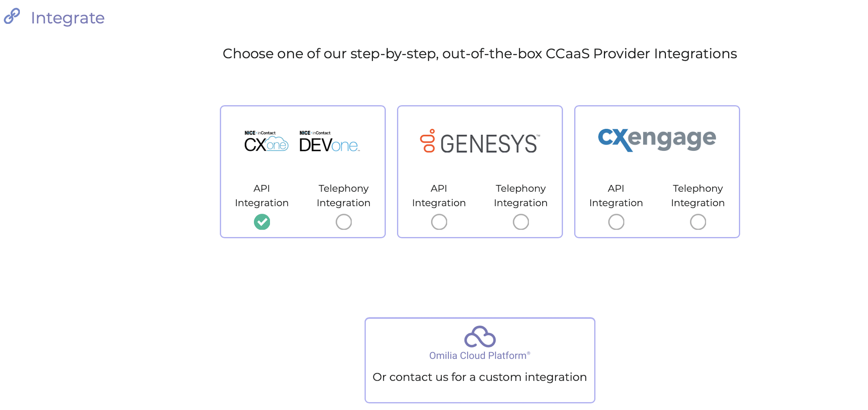Image resolution: width=868 pixels, height=410 pixels.
Task: Click the Omilia cloud icon
Action: tap(480, 337)
